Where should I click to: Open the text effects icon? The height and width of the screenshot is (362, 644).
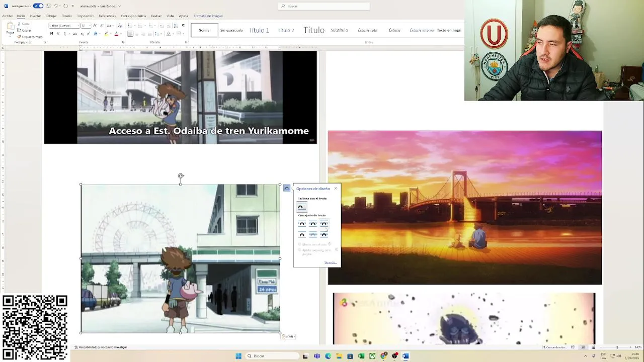96,34
